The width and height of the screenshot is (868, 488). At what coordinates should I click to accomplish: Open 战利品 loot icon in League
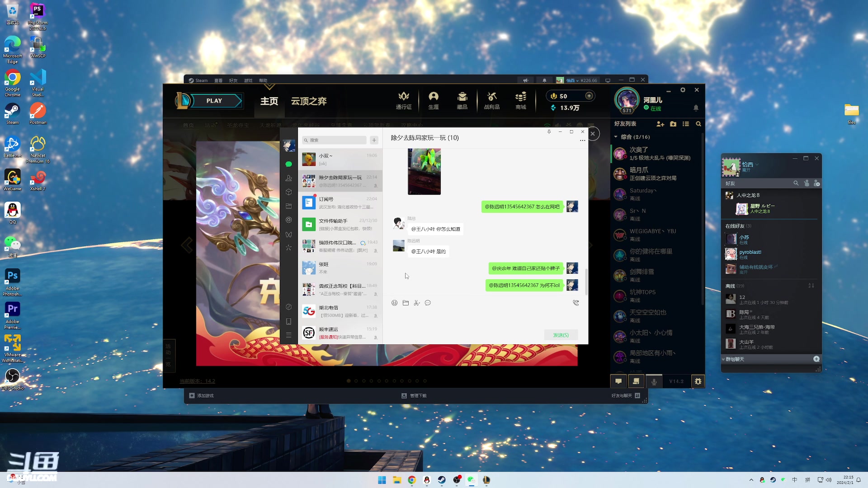[492, 100]
